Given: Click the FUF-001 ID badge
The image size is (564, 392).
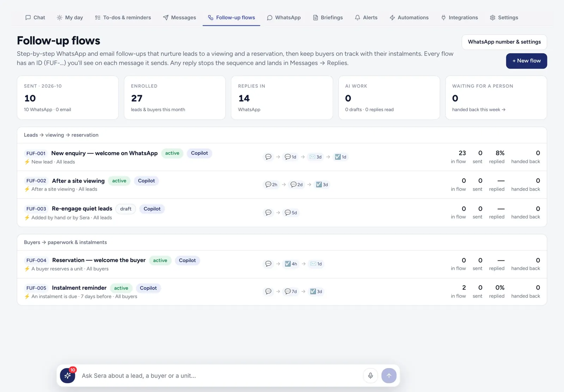Looking at the screenshot, I should click(x=36, y=153).
